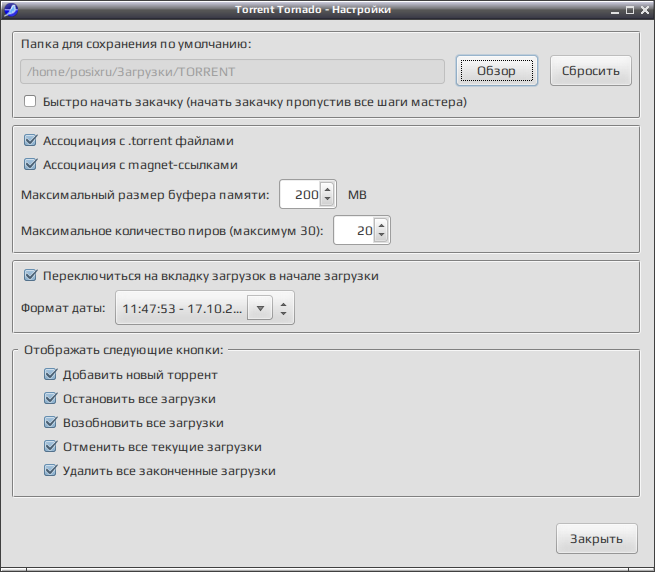The width and height of the screenshot is (655, 572).
Task: Click up arrow of date format spinner
Action: click(x=284, y=304)
